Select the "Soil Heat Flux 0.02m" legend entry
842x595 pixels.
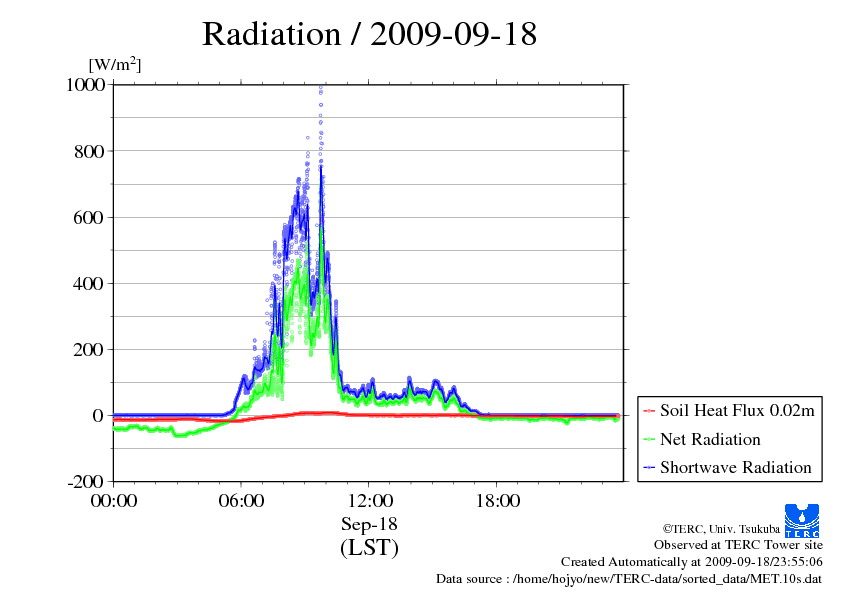pos(729,411)
